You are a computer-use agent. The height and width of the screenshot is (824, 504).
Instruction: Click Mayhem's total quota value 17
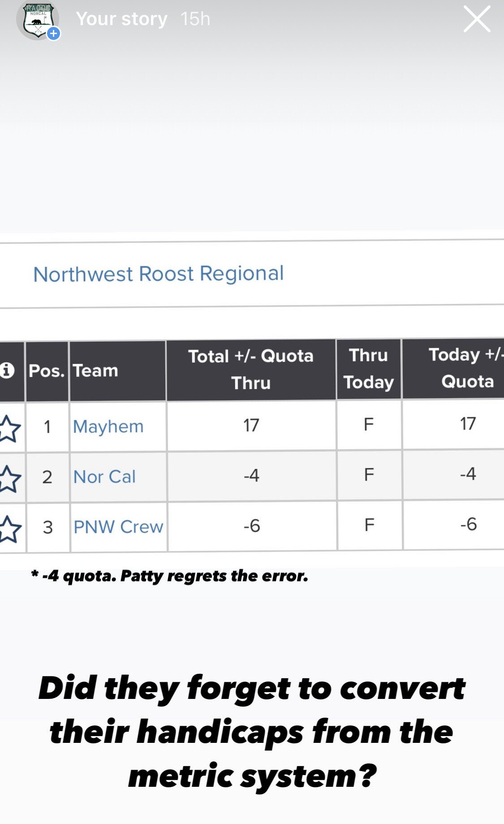(251, 425)
